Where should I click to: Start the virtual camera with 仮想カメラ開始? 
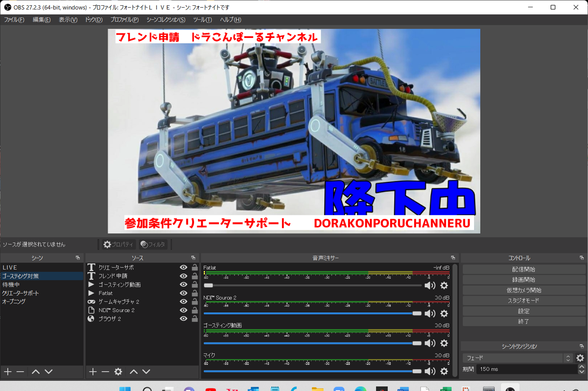click(x=524, y=290)
